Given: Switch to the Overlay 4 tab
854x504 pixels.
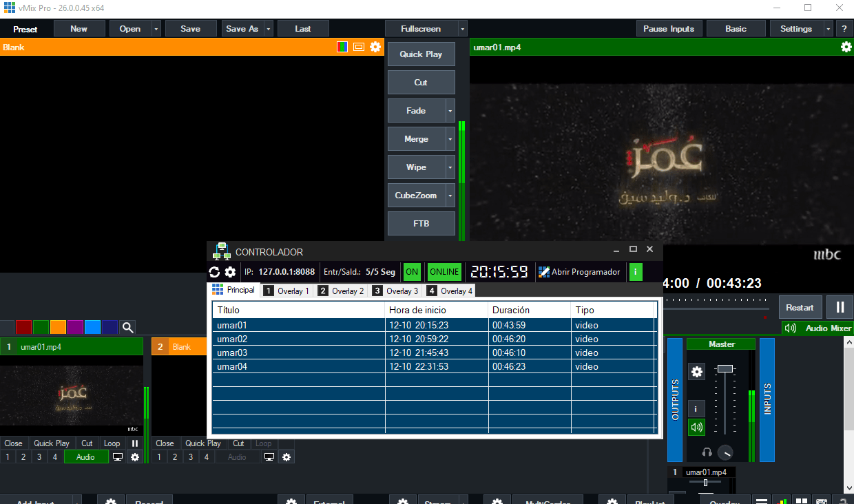Looking at the screenshot, I should (x=450, y=291).
